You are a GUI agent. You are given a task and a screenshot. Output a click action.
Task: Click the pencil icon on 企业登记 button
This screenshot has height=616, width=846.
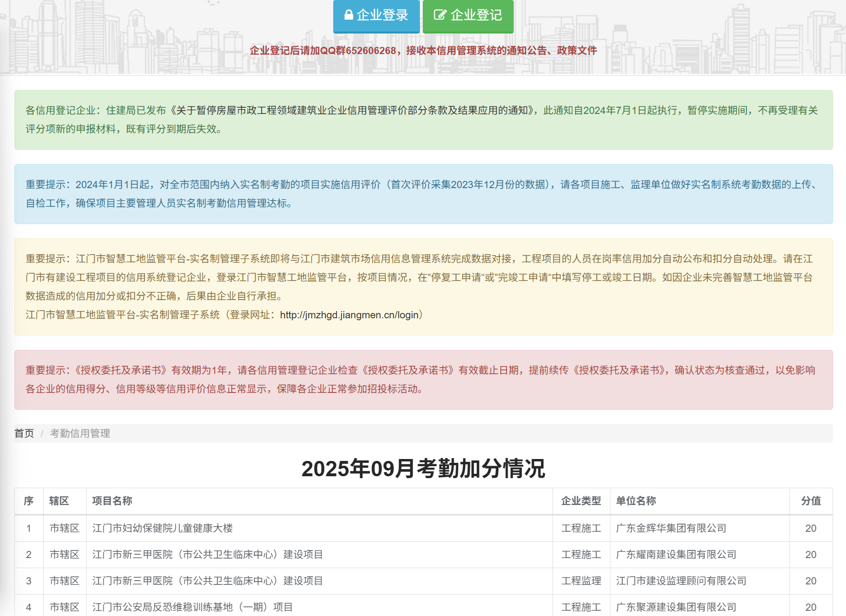[x=440, y=15]
